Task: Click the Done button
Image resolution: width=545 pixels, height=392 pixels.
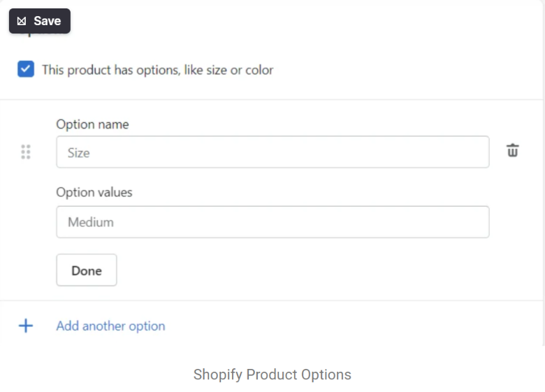Action: 87,270
